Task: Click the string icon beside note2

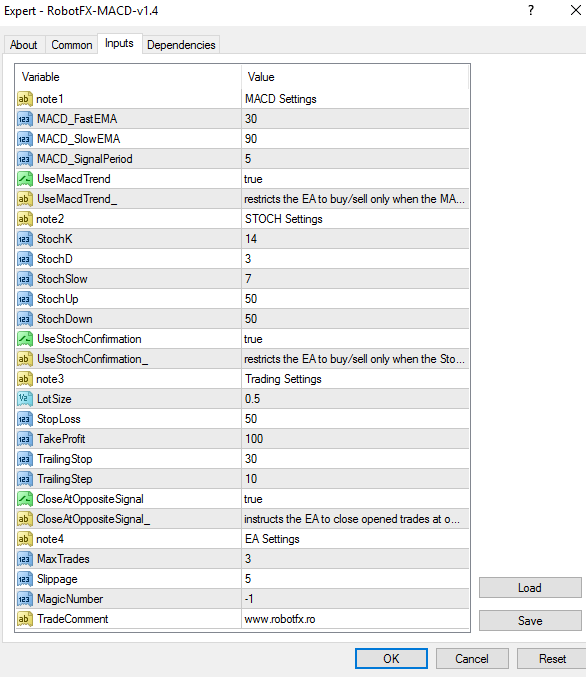Action: [x=25, y=219]
